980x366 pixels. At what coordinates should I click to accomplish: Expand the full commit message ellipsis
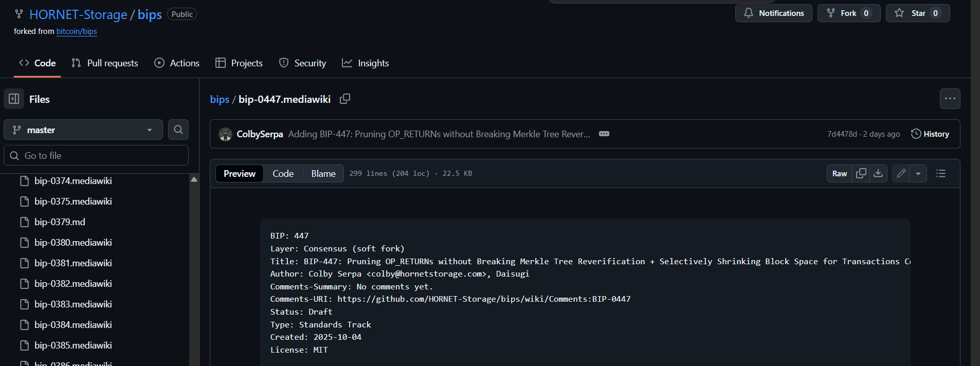click(604, 134)
